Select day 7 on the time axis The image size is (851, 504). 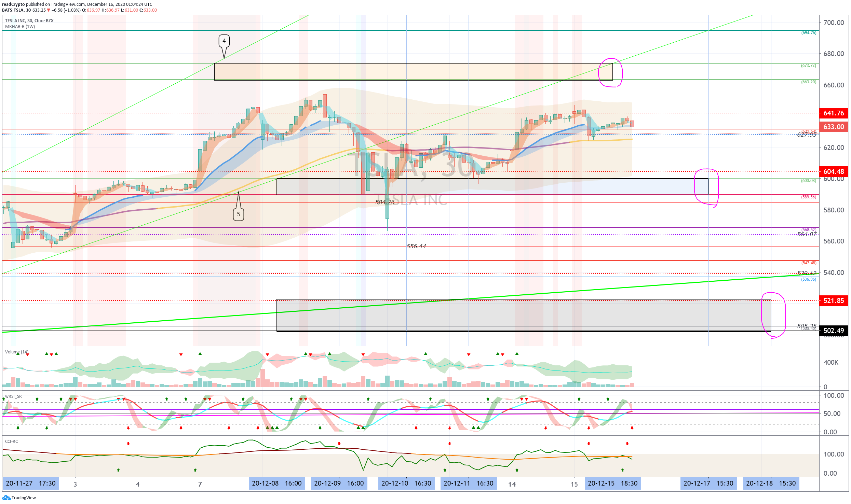click(200, 484)
